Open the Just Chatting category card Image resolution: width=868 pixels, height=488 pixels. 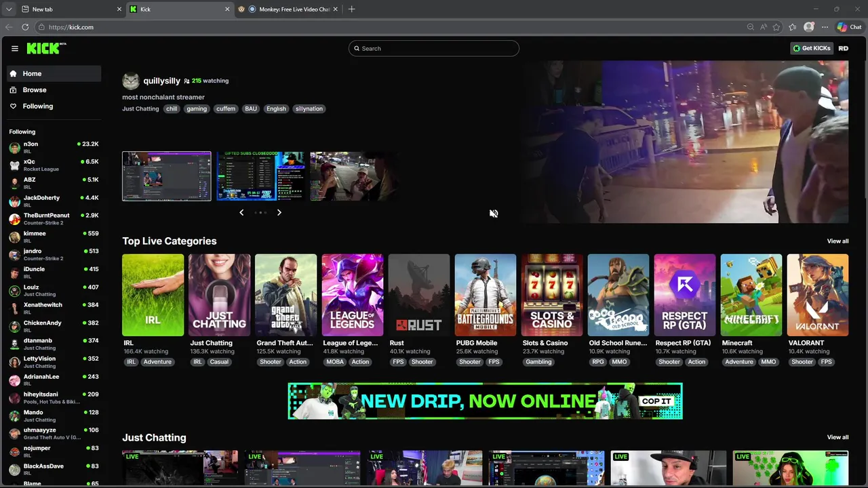tap(219, 295)
